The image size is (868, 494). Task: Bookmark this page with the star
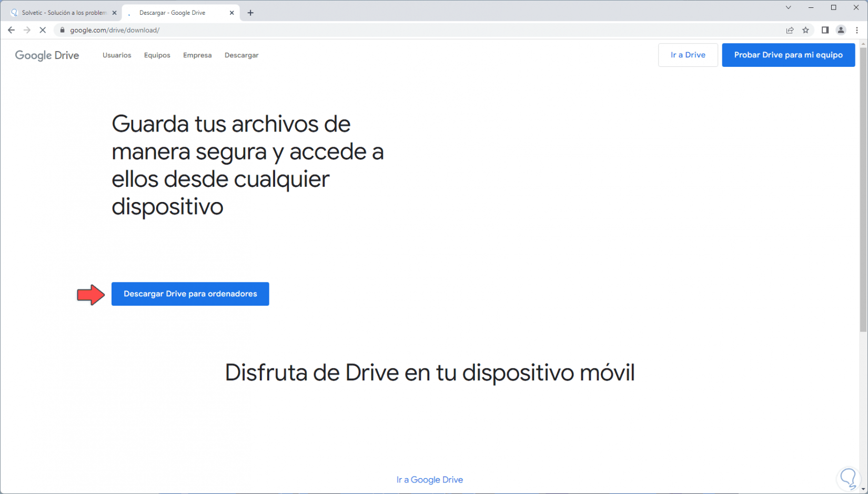click(805, 30)
